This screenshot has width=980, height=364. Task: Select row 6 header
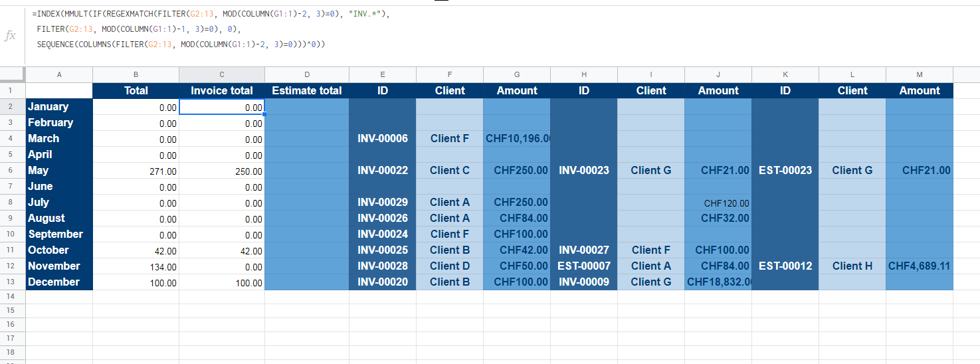13,171
